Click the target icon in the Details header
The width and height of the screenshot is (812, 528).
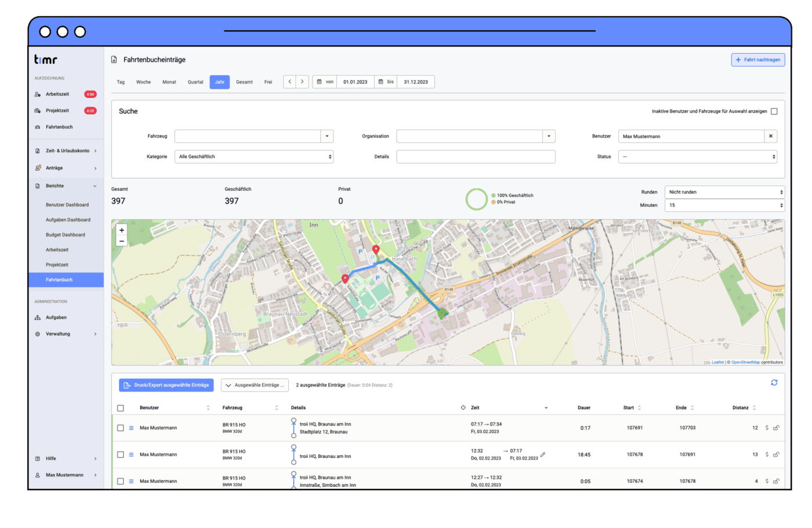463,407
